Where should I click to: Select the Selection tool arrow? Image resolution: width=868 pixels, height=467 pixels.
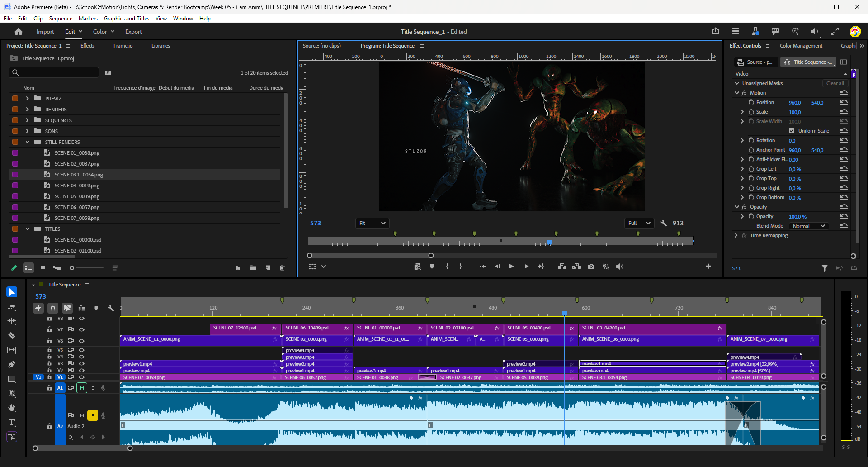tap(12, 292)
